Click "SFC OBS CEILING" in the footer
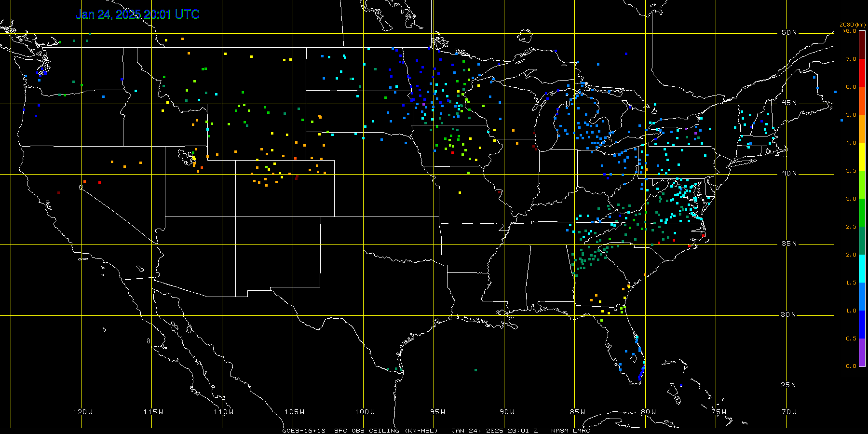This screenshot has height=434, width=868. (x=366, y=431)
